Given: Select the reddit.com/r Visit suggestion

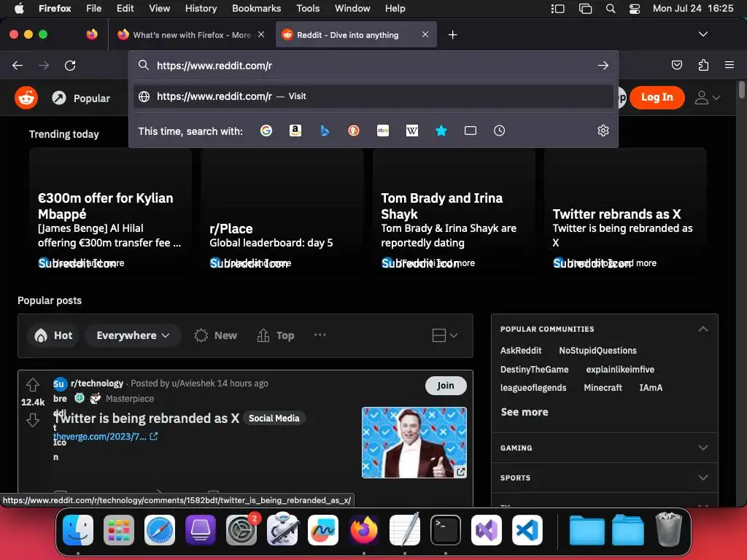Looking at the screenshot, I should [x=373, y=96].
